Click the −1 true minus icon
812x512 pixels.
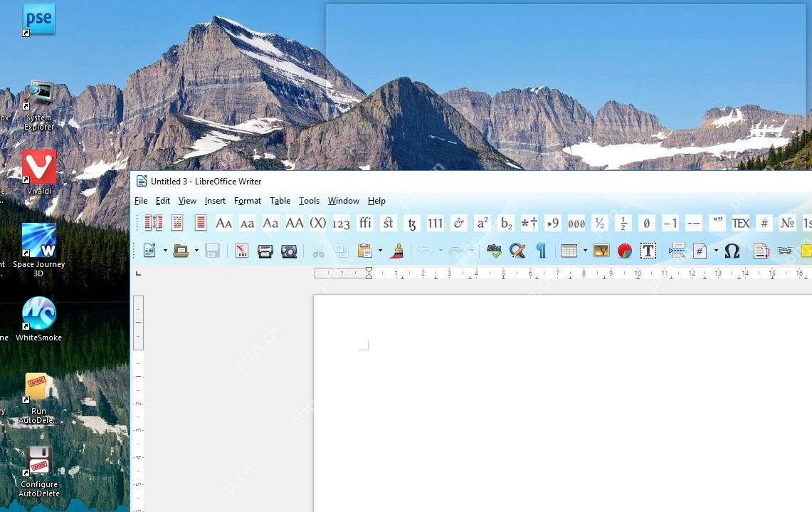(670, 224)
